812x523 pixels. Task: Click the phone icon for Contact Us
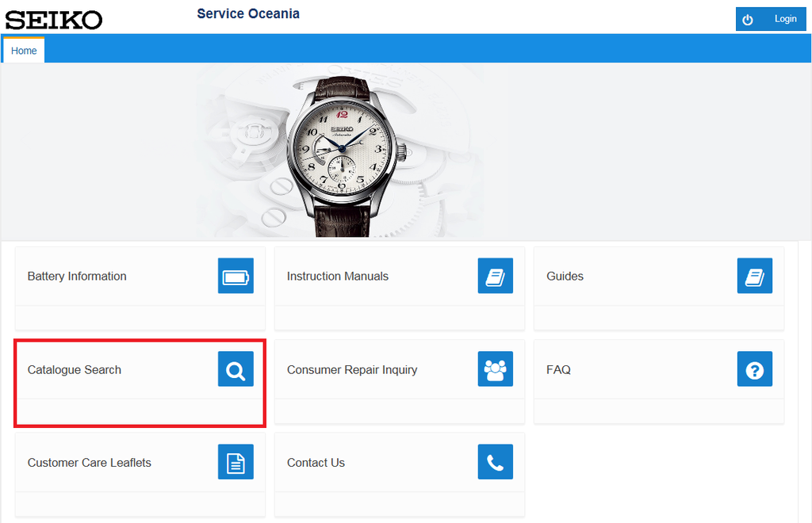pyautogui.click(x=495, y=462)
